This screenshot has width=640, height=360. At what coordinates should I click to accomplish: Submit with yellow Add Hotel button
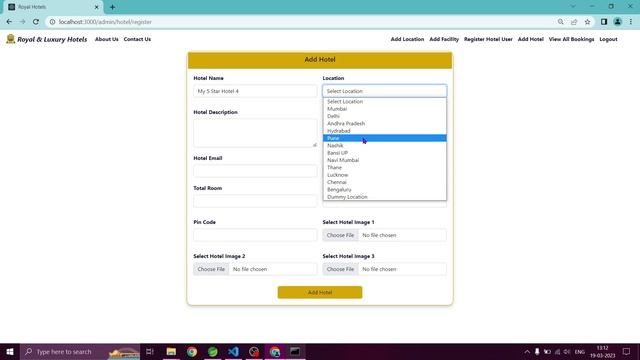(x=320, y=292)
